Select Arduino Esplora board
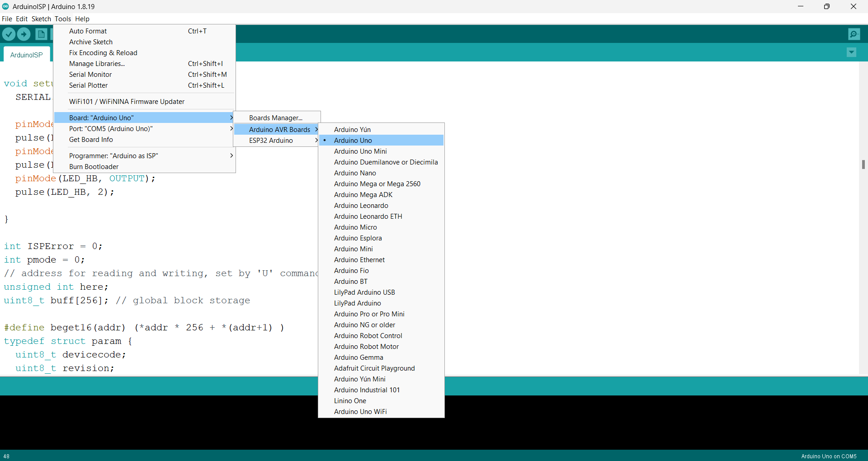Image resolution: width=868 pixels, height=461 pixels. (381, 238)
